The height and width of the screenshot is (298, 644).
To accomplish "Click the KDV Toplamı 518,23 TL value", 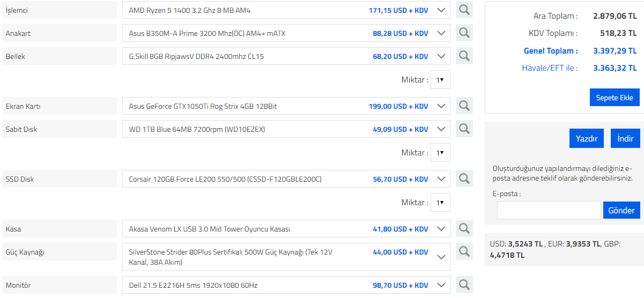I will click(618, 33).
